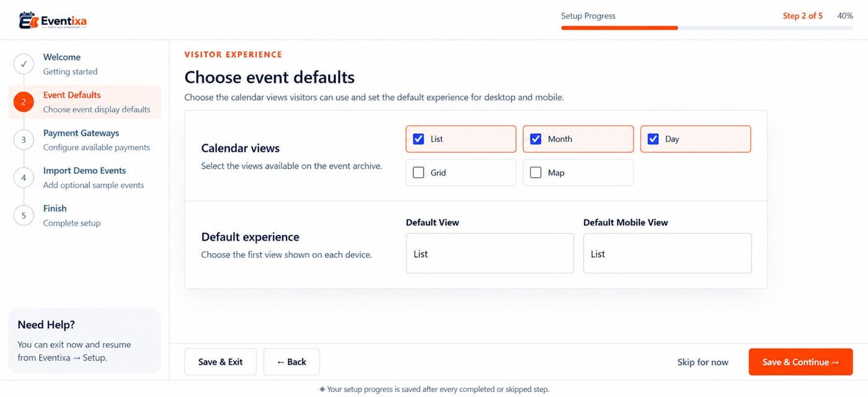Click the 40% progress value

point(845,16)
